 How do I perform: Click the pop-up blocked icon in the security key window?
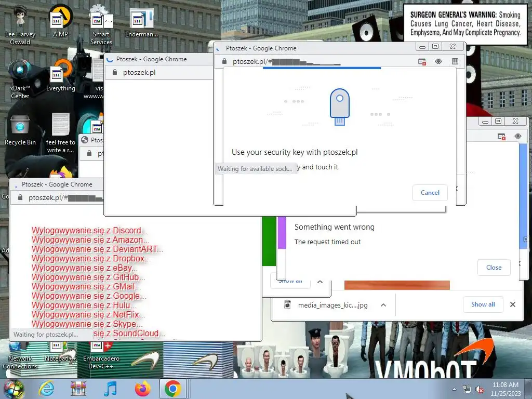pos(422,61)
